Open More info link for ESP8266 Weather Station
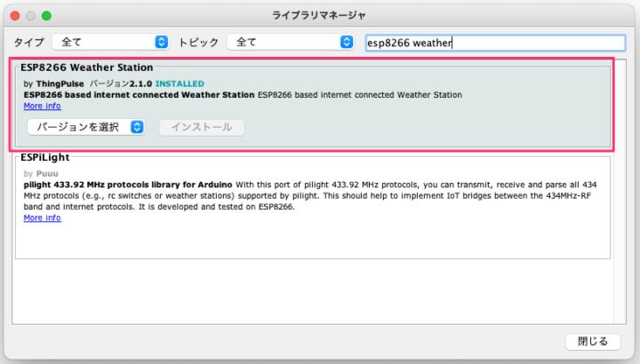640x364 pixels. coord(42,106)
